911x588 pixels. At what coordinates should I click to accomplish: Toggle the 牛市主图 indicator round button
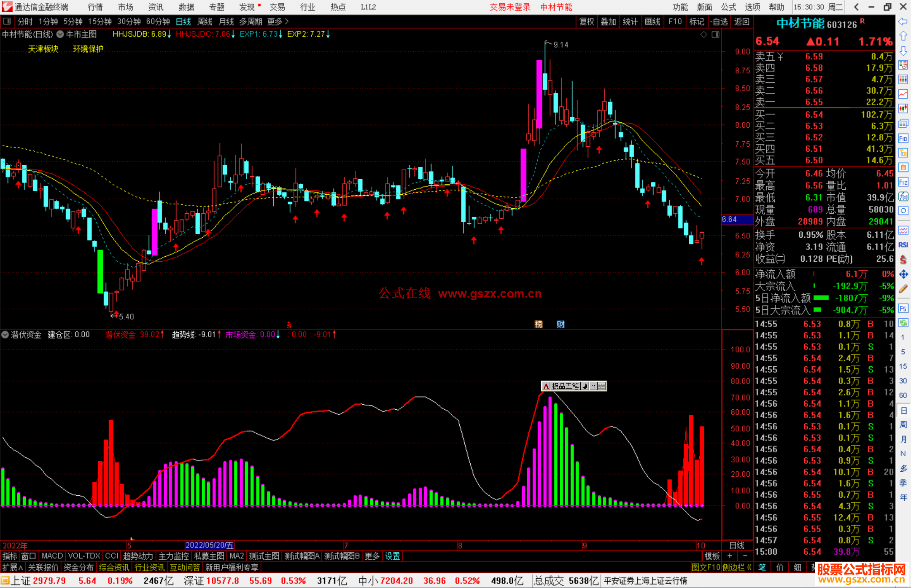coord(60,35)
